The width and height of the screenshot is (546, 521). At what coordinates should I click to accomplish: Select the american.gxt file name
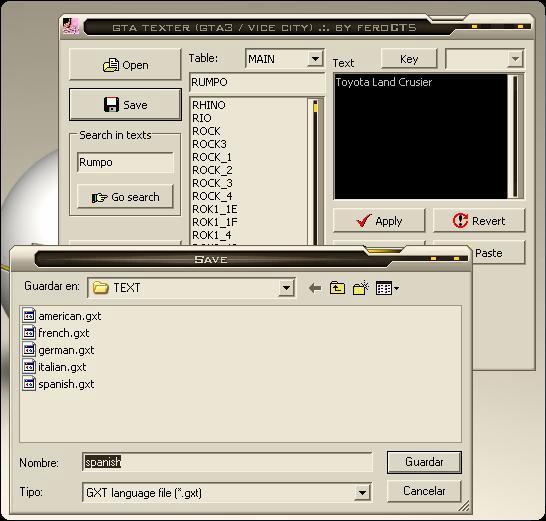70,316
